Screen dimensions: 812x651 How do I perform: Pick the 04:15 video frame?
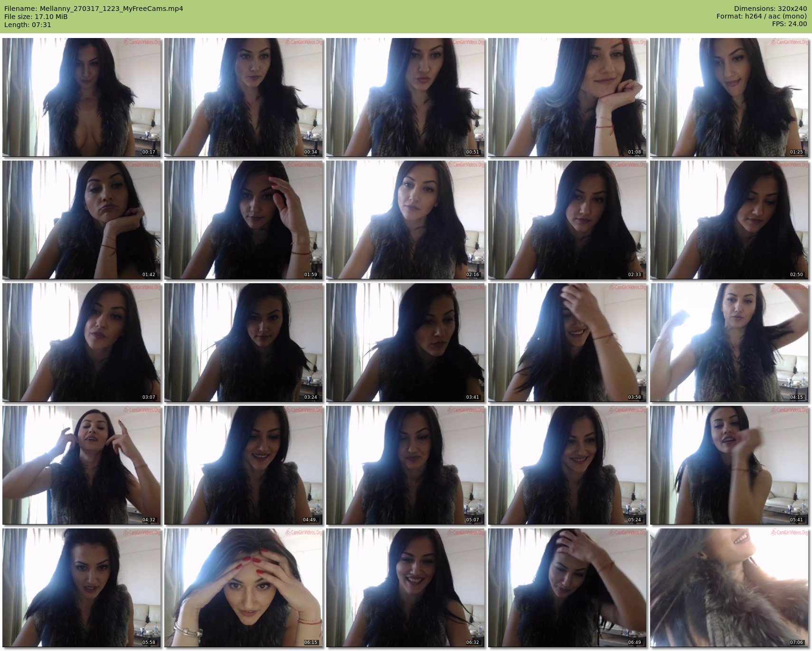(x=729, y=342)
